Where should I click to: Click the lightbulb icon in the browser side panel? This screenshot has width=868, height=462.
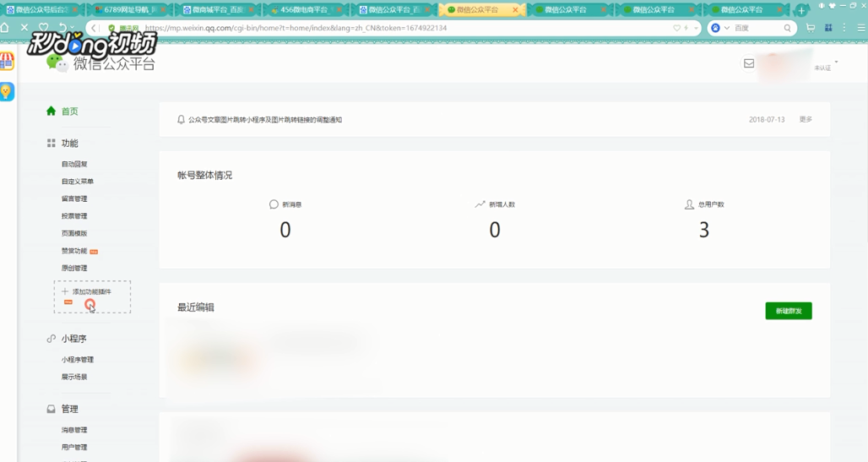tap(7, 91)
